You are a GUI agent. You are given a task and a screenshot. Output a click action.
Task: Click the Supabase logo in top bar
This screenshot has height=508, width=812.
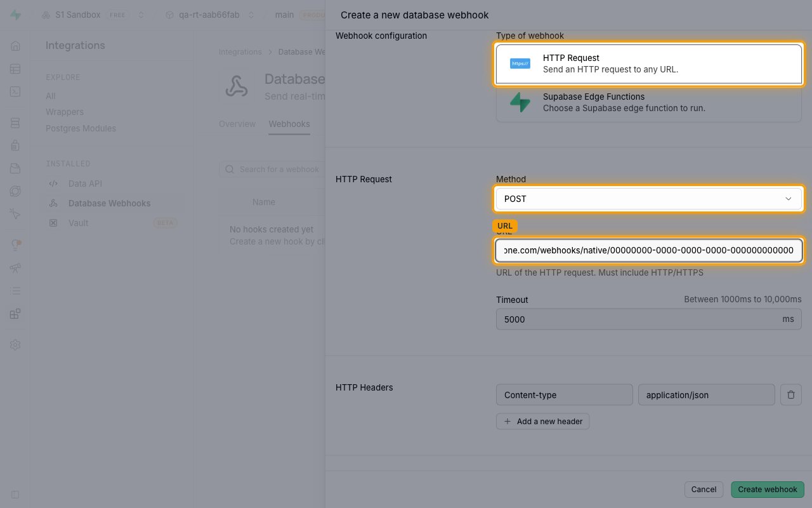tap(15, 15)
